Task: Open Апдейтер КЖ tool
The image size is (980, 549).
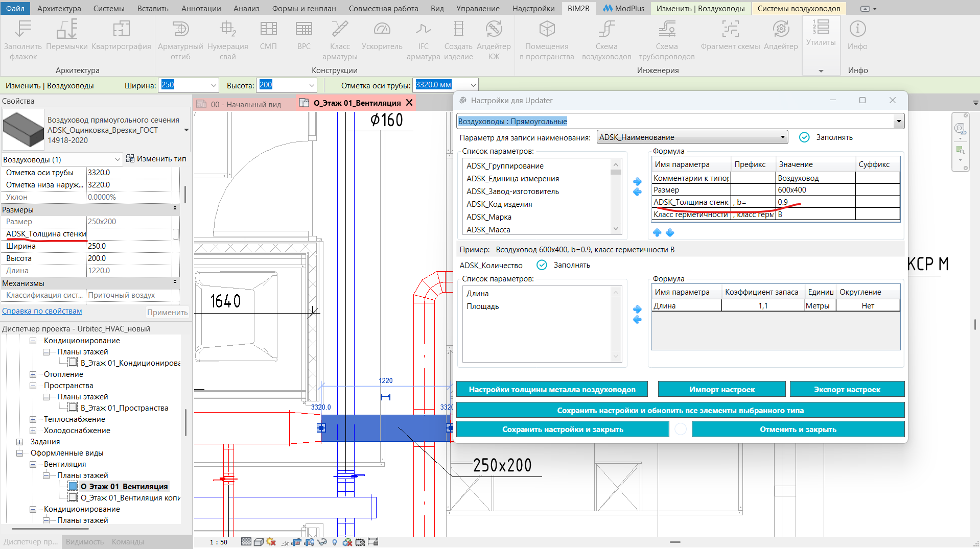Action: coord(494,40)
